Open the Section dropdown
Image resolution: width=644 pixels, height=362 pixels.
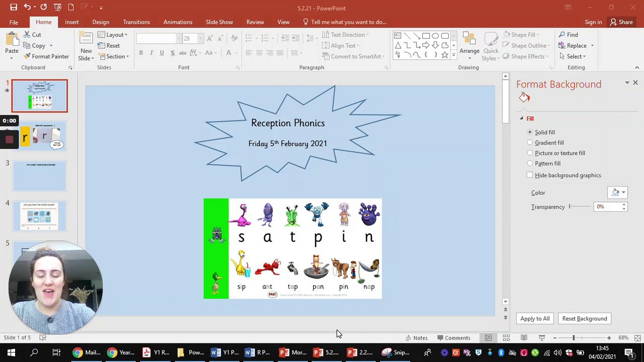point(113,56)
